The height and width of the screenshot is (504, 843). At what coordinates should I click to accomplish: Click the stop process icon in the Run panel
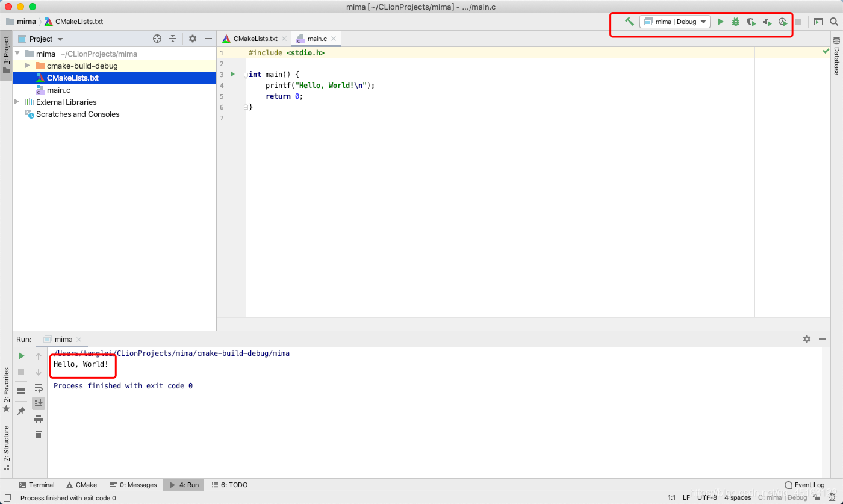pos(21,372)
